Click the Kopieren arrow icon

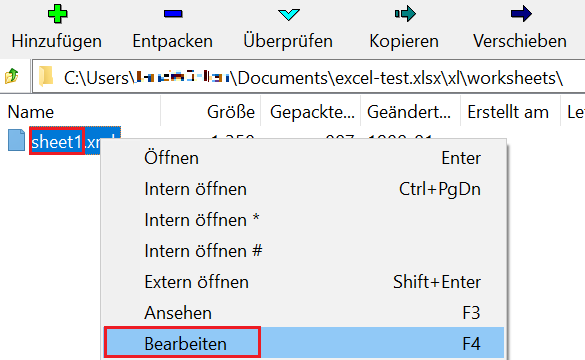pos(405,14)
